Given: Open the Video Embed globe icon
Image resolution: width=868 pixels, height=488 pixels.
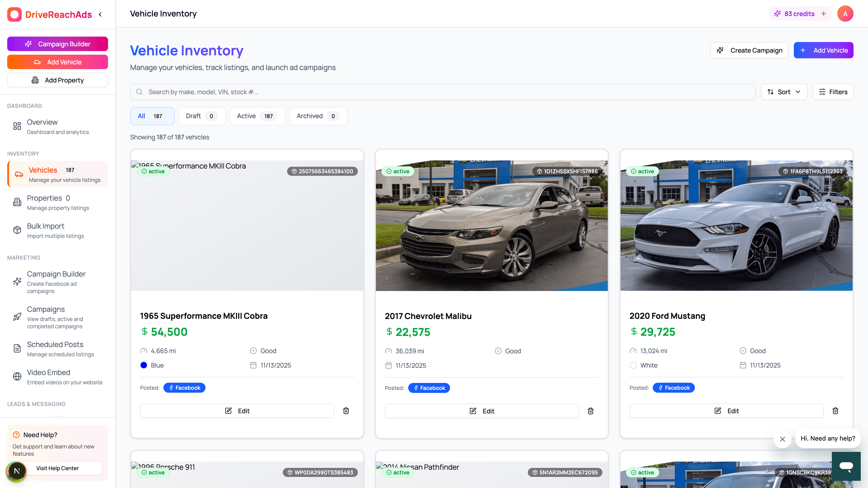Looking at the screenshot, I should click(x=17, y=377).
